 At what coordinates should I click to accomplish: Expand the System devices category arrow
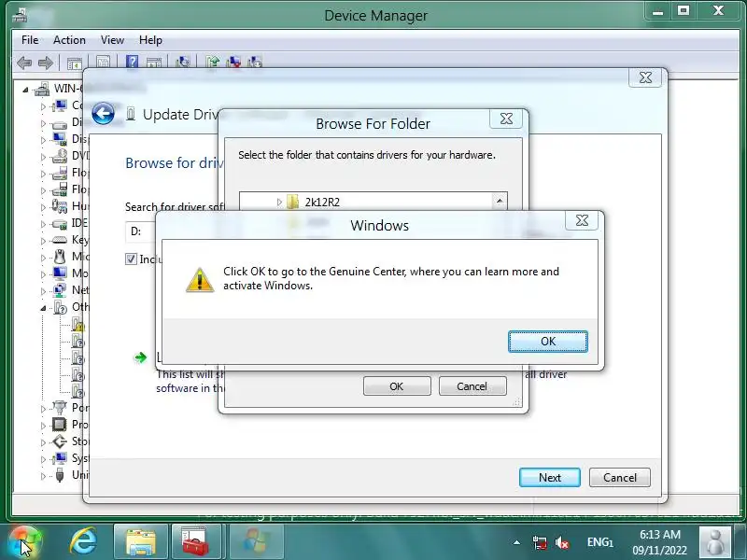click(x=43, y=459)
